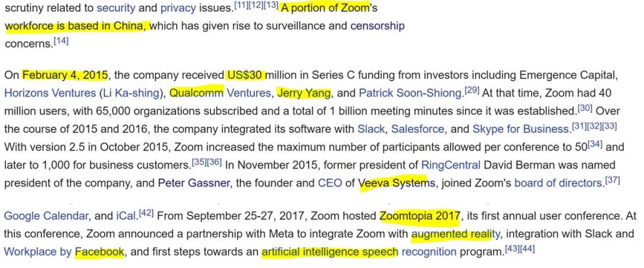Image resolution: width=644 pixels, height=268 pixels.
Task: Open the privacy link
Action: (x=178, y=8)
